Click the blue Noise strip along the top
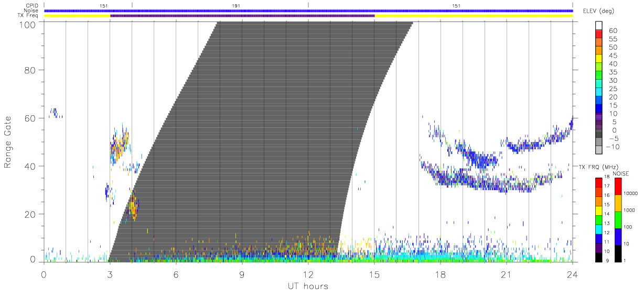The height and width of the screenshot is (297, 644). (308, 10)
